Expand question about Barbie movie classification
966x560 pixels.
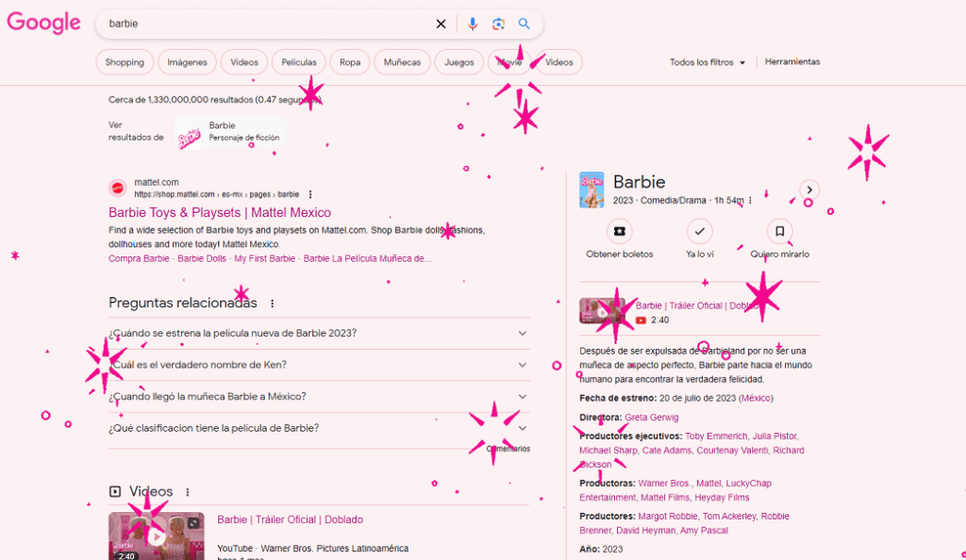point(523,428)
